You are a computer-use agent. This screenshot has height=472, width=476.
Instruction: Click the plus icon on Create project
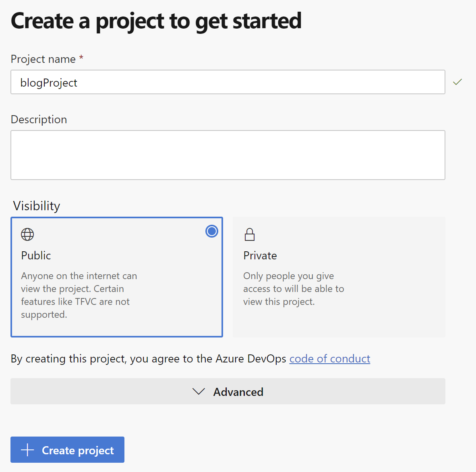[27, 450]
